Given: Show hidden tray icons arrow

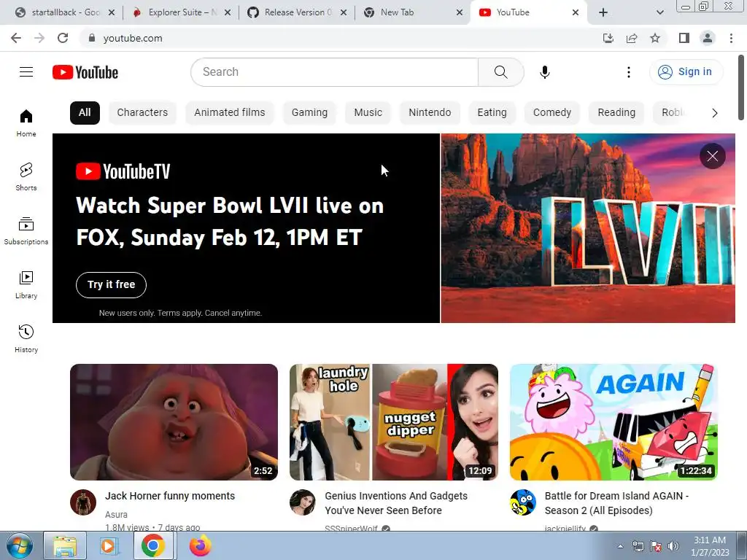Looking at the screenshot, I should (x=620, y=546).
